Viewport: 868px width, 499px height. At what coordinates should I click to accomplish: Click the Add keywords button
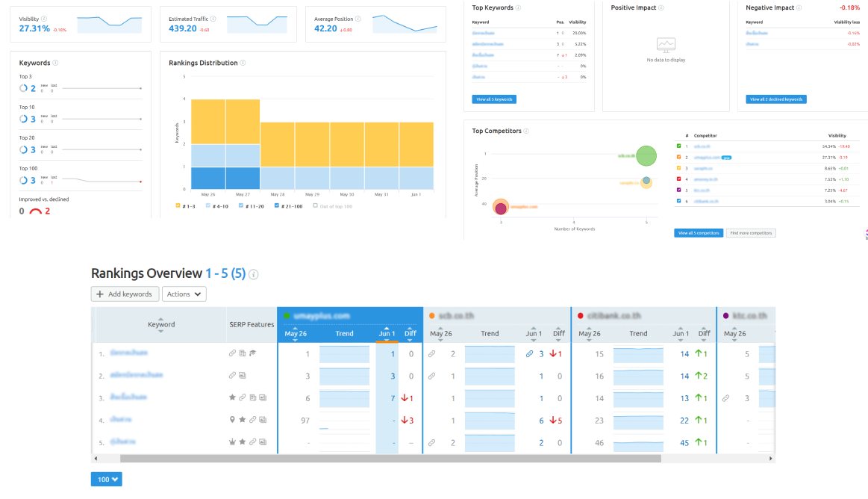pyautogui.click(x=125, y=294)
